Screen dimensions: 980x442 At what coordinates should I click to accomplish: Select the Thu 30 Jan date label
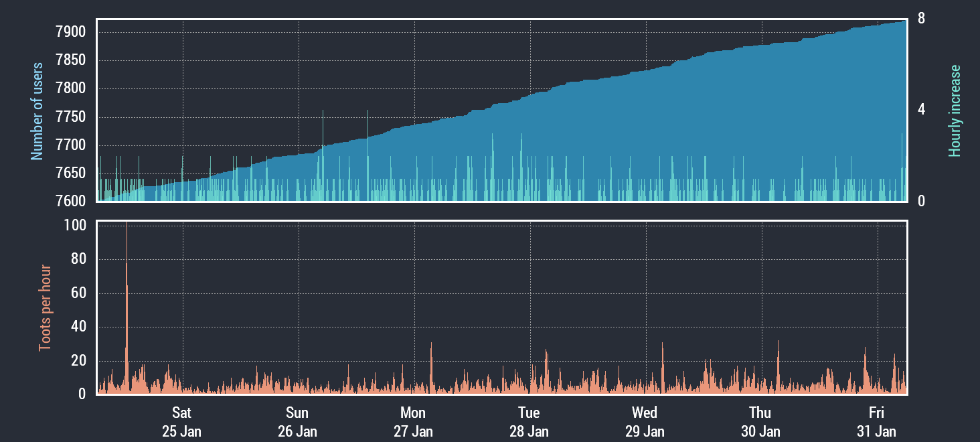point(760,421)
